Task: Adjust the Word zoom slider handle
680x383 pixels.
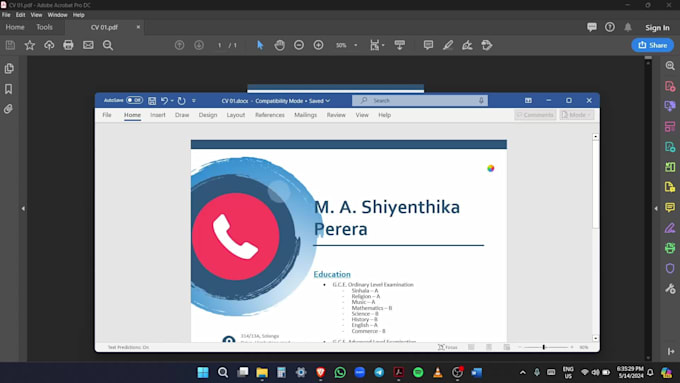Action: coord(543,347)
